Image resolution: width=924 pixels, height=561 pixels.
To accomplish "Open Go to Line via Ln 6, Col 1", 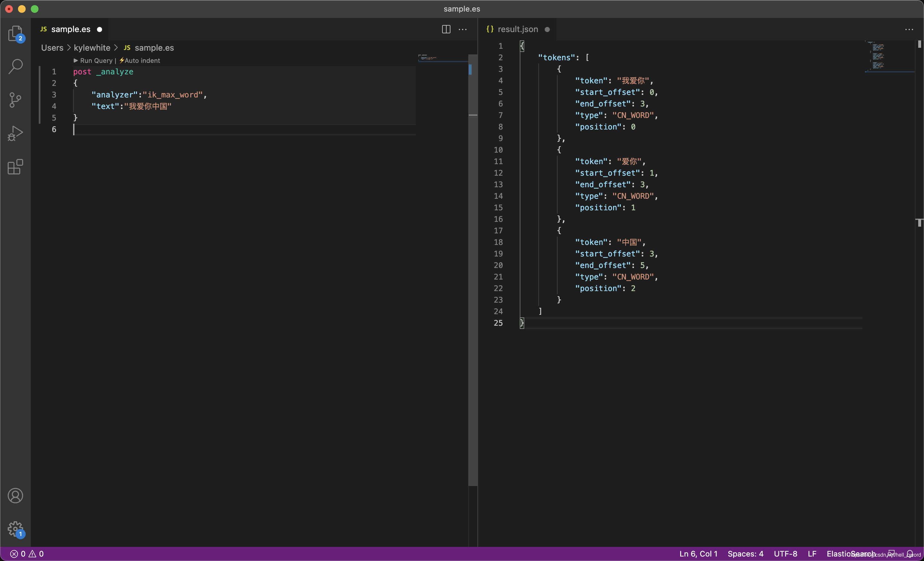I will coord(698,554).
